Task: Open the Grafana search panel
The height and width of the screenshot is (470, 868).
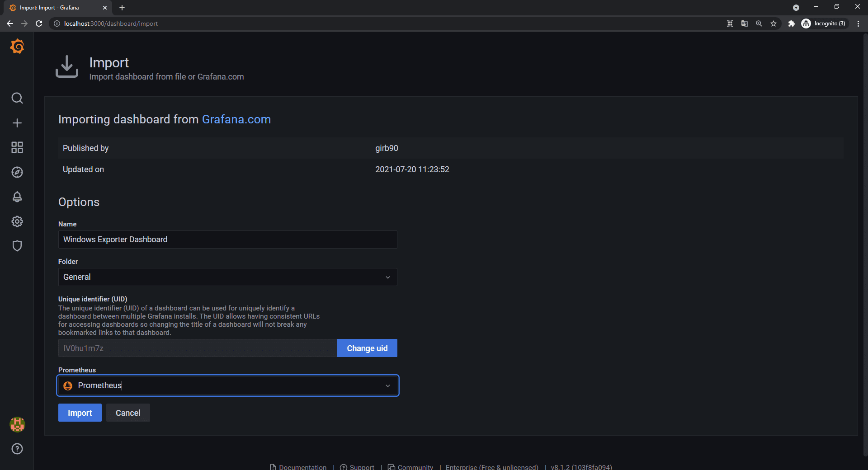Action: 17,98
